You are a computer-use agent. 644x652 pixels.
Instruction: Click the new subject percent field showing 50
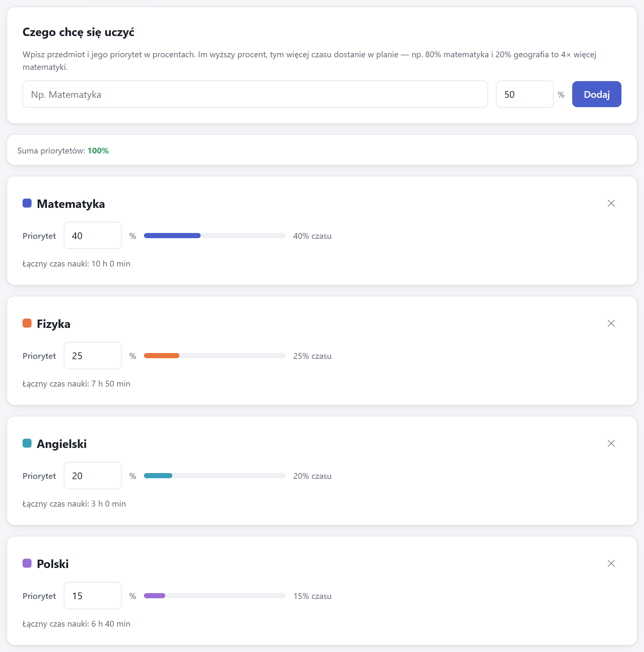[x=525, y=94]
